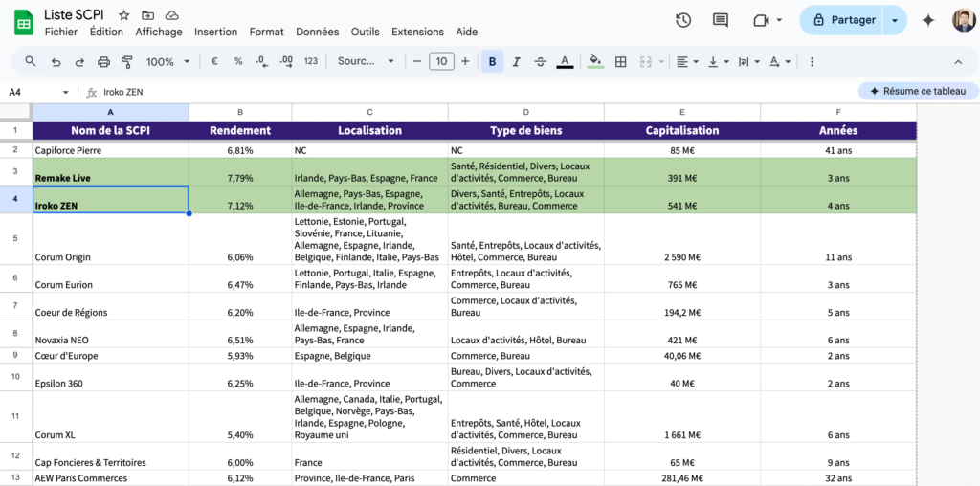Open the Insertion menu
This screenshot has width=980, height=486.
click(215, 32)
